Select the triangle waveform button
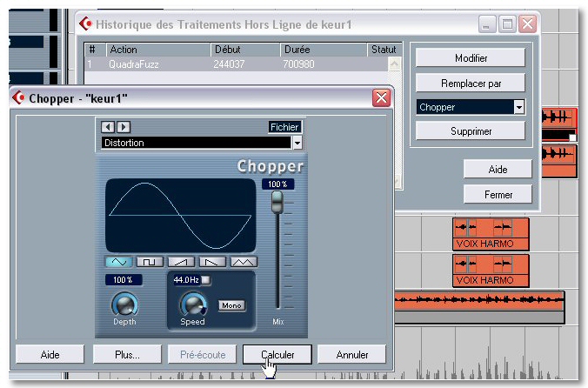The height and width of the screenshot is (388, 588). click(244, 262)
